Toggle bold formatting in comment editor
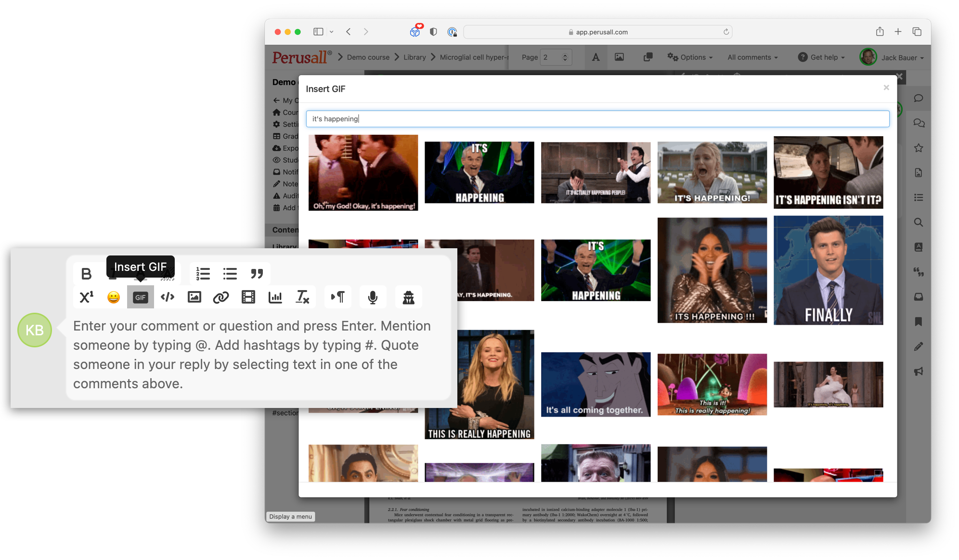This screenshot has width=959, height=560. [x=86, y=274]
